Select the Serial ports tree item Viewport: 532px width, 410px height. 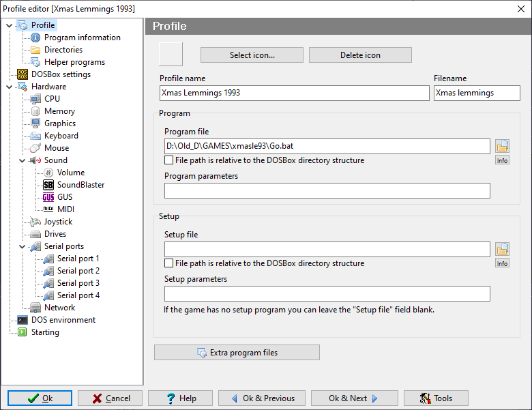(x=64, y=246)
